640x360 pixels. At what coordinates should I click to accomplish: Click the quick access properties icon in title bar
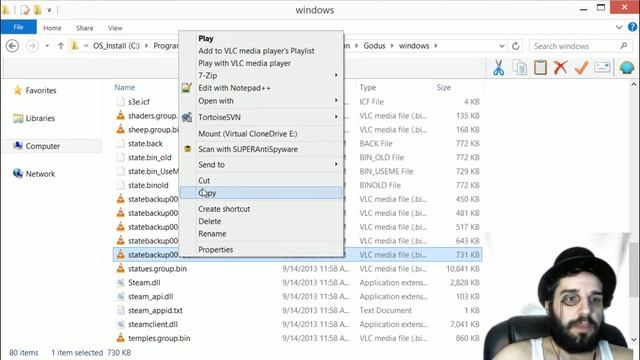[25, 9]
